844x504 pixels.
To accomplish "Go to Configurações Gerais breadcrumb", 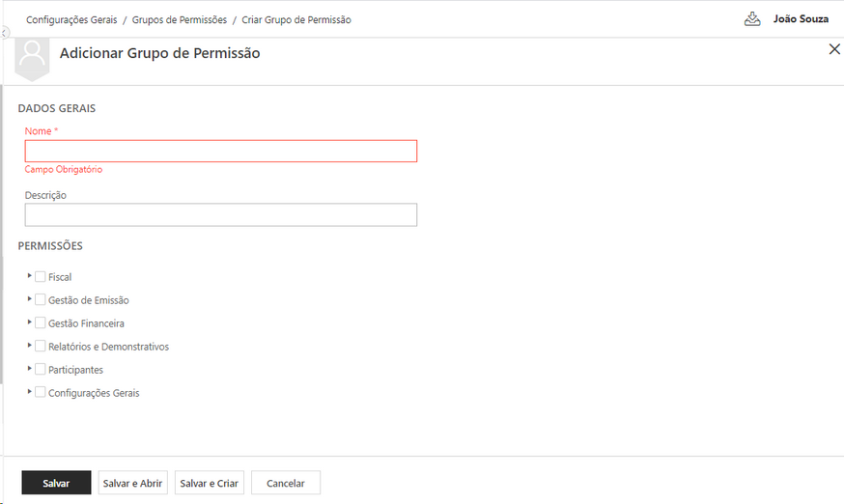I will tap(71, 19).
